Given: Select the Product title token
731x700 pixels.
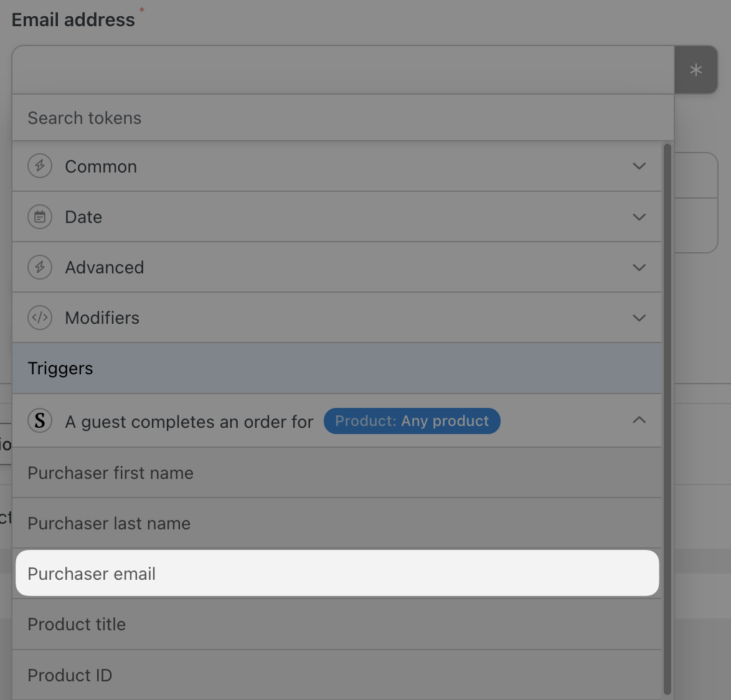Looking at the screenshot, I should (337, 624).
